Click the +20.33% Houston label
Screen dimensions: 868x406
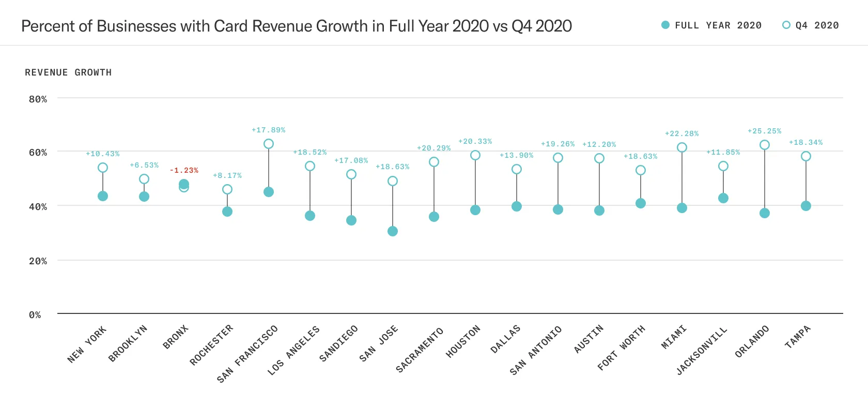pos(475,141)
